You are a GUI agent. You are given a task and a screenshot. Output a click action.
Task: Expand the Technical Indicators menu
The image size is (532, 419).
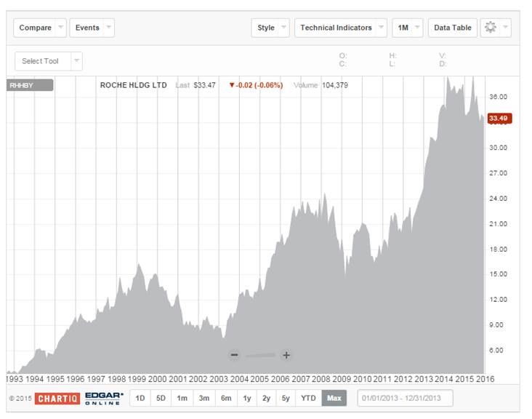[x=340, y=28]
